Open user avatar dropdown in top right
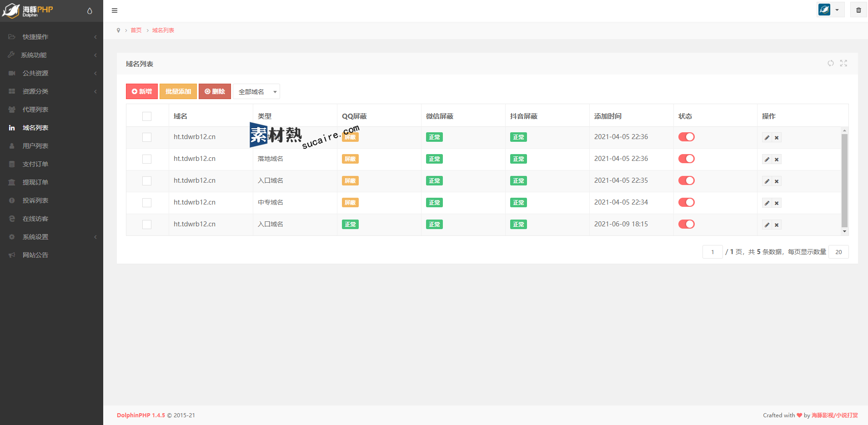The height and width of the screenshot is (425, 868). pos(830,10)
